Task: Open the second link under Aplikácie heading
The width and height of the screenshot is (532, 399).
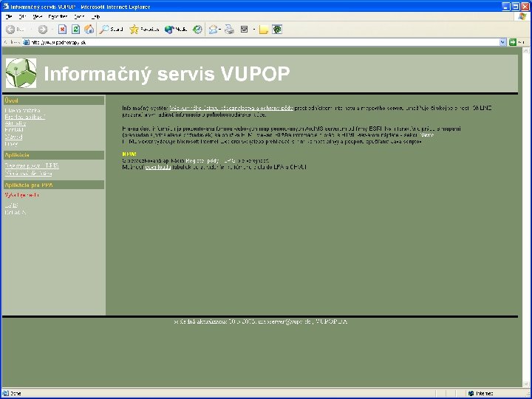Action: pyautogui.click(x=28, y=174)
